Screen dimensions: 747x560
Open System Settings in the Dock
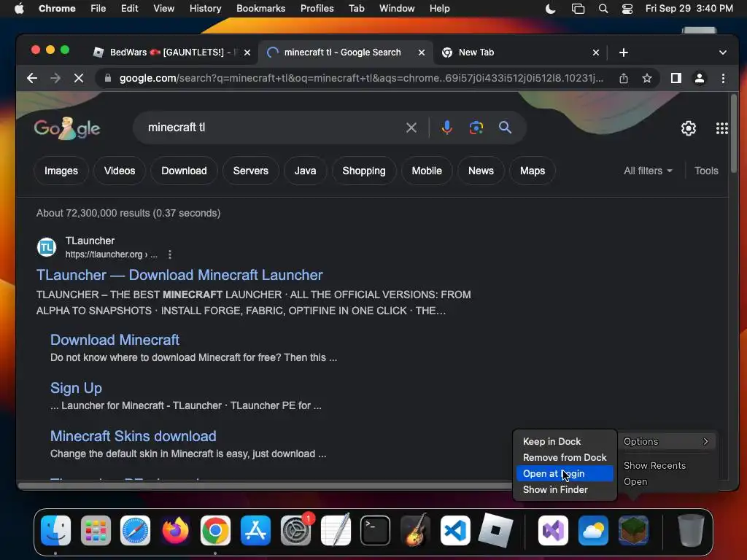(x=295, y=531)
